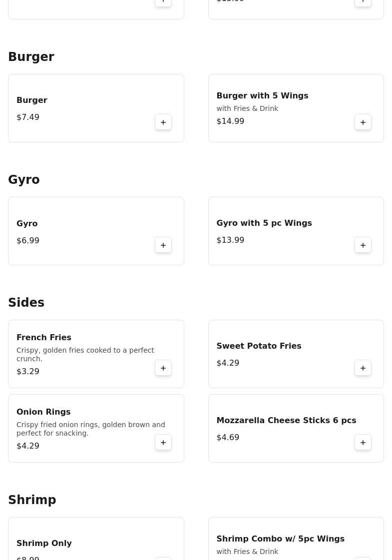Add Gyro with 5 pc Wings via plus
Viewport: 392px width, 560px height.
tap(363, 245)
